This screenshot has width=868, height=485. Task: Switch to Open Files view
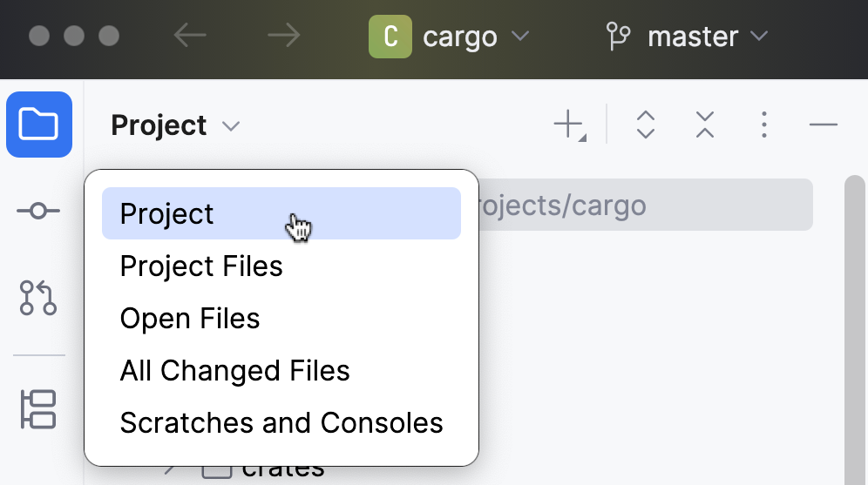point(190,318)
